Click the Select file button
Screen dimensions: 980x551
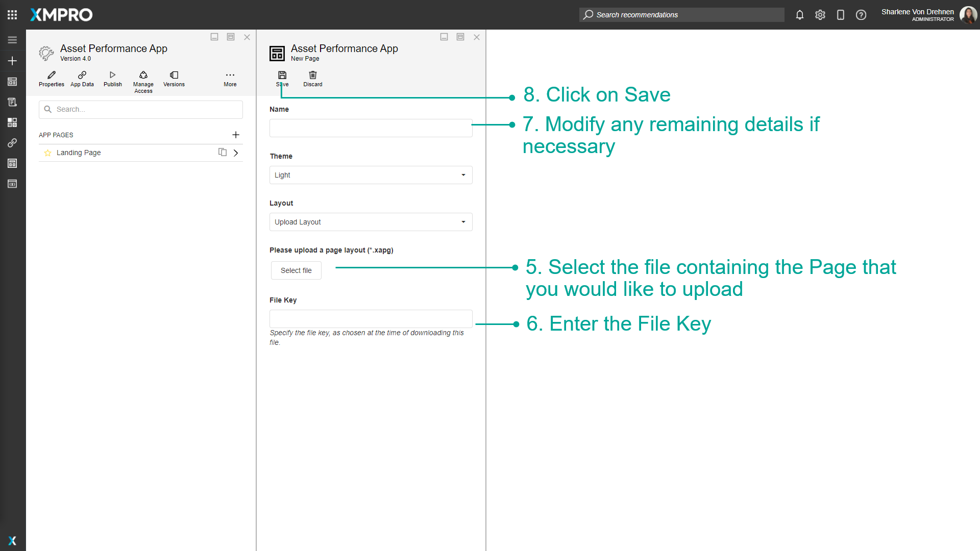296,270
